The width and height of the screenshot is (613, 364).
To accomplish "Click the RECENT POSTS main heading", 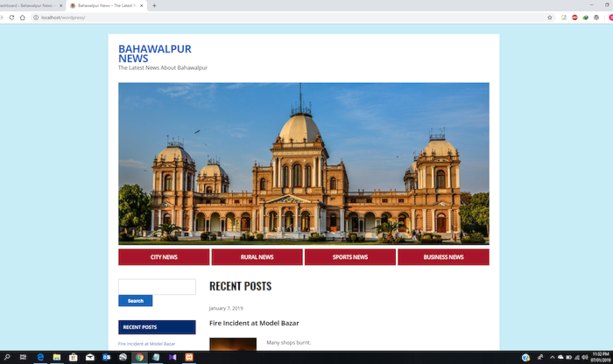I will coord(241,286).
